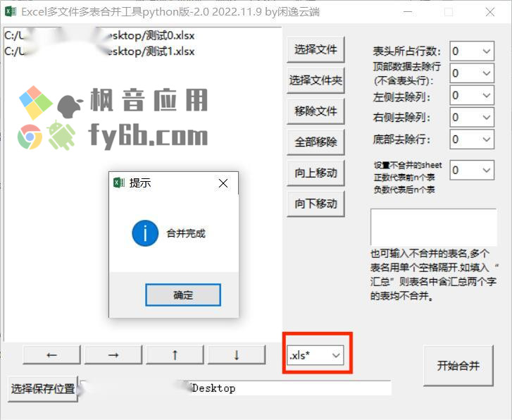
Task: Click the left arrow button
Action: coord(51,354)
